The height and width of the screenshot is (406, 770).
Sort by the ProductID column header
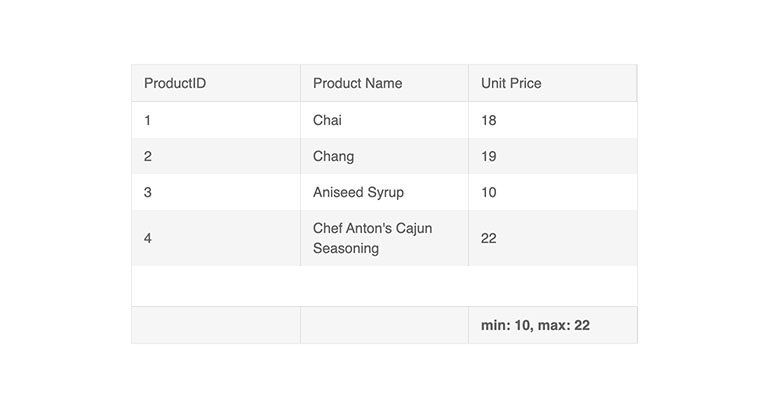click(x=216, y=83)
